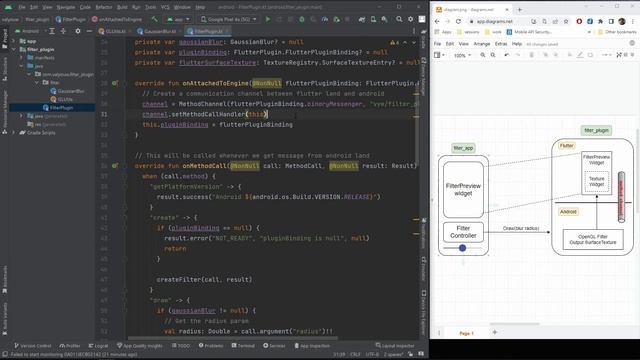Image resolution: width=640 pixels, height=360 pixels.
Task: Open the browser extensions puzzle icon
Action: pos(600,21)
